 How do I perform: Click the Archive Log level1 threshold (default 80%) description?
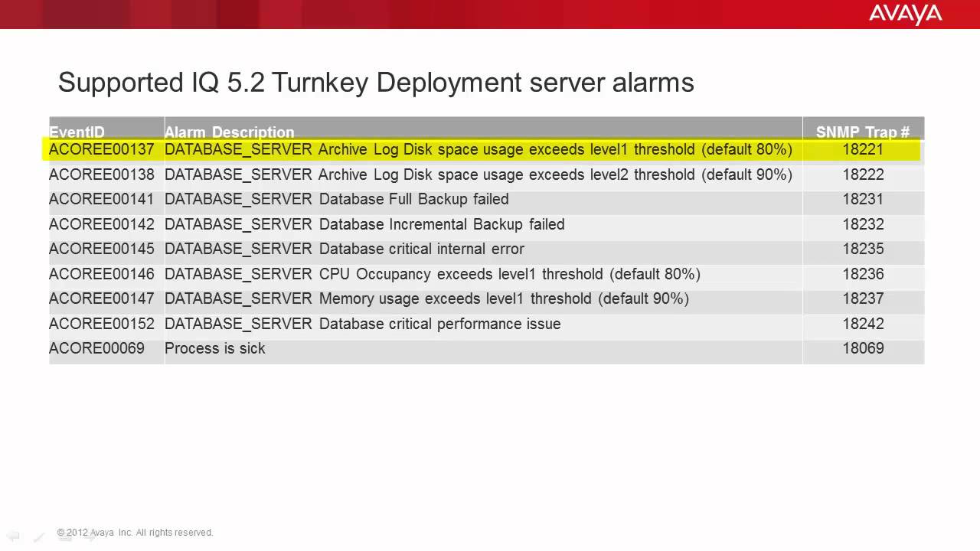479,149
